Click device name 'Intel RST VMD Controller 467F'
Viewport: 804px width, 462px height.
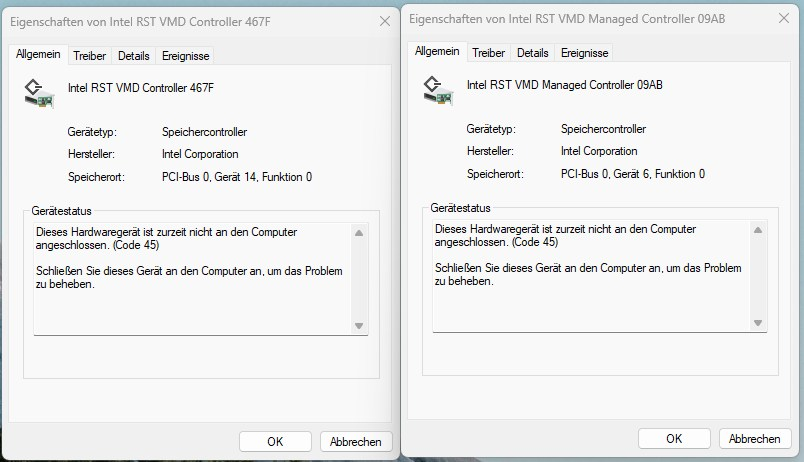point(141,88)
